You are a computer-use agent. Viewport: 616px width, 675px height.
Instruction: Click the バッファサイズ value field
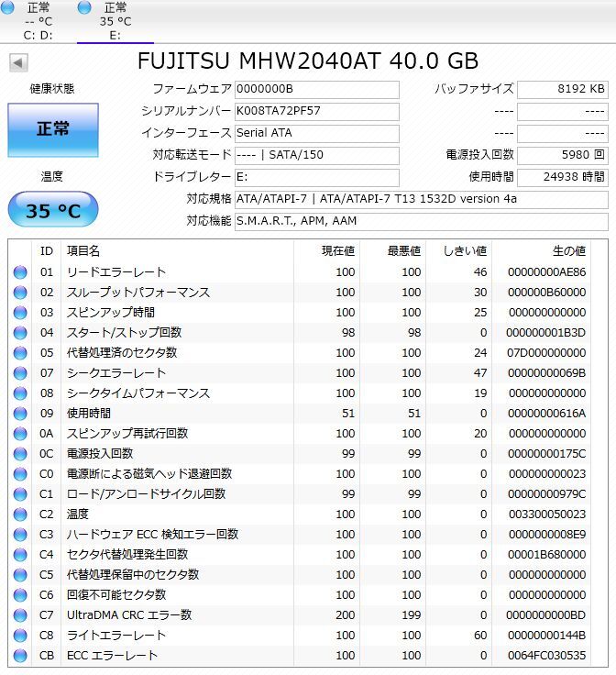(x=562, y=90)
